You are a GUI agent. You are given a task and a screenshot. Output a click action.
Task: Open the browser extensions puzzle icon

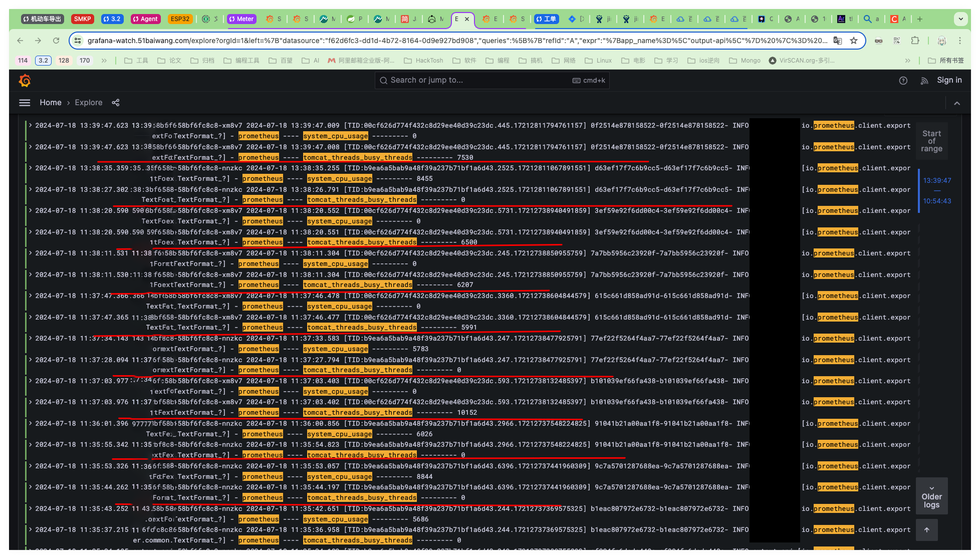[x=915, y=41]
